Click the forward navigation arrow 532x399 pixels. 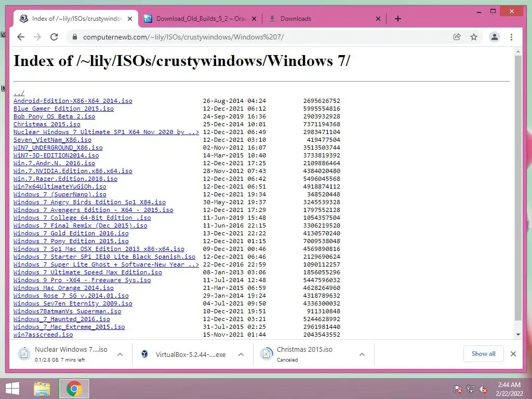click(x=37, y=37)
